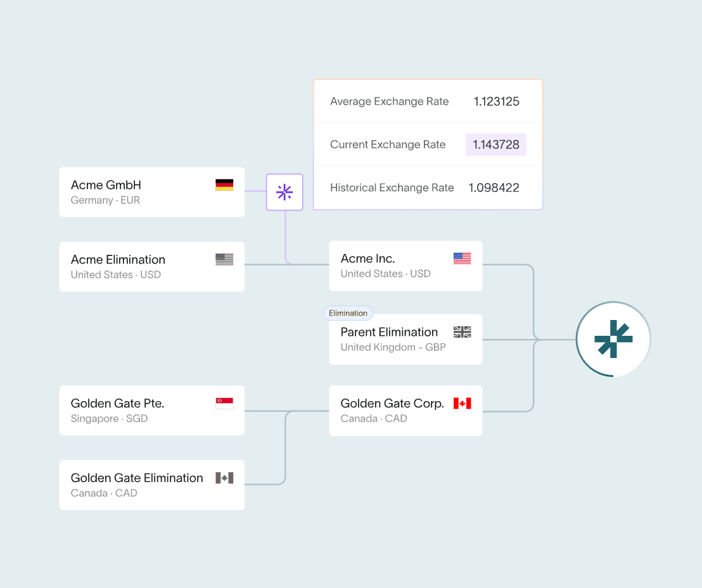Click the Canada flag on Golden Gate Corp.
Viewport: 702px width, 588px height.
tap(462, 403)
